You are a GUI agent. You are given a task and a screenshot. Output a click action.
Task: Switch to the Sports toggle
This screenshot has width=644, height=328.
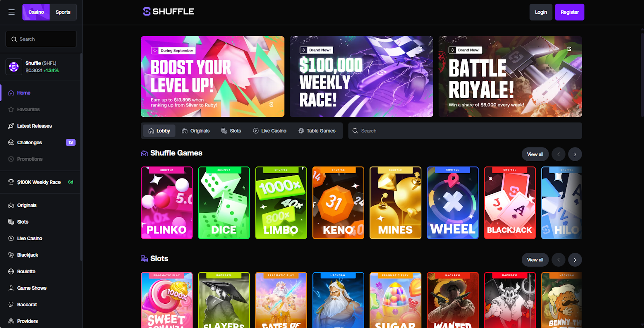(x=63, y=12)
